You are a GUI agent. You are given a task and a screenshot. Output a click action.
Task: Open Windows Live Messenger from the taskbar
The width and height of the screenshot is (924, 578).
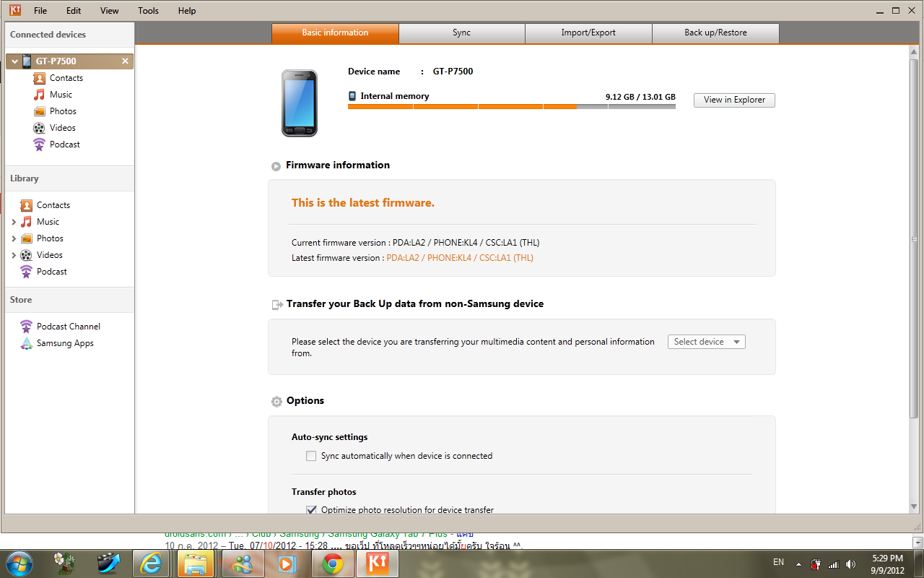coord(243,563)
